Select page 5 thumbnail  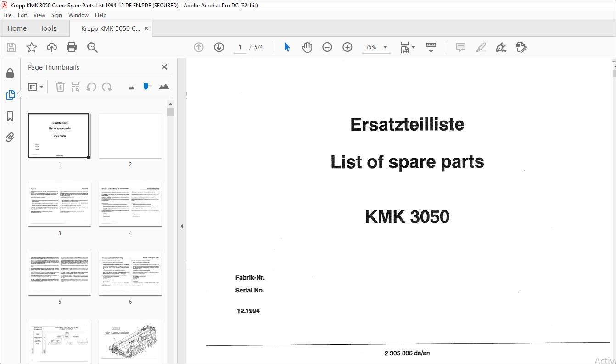[x=60, y=273]
